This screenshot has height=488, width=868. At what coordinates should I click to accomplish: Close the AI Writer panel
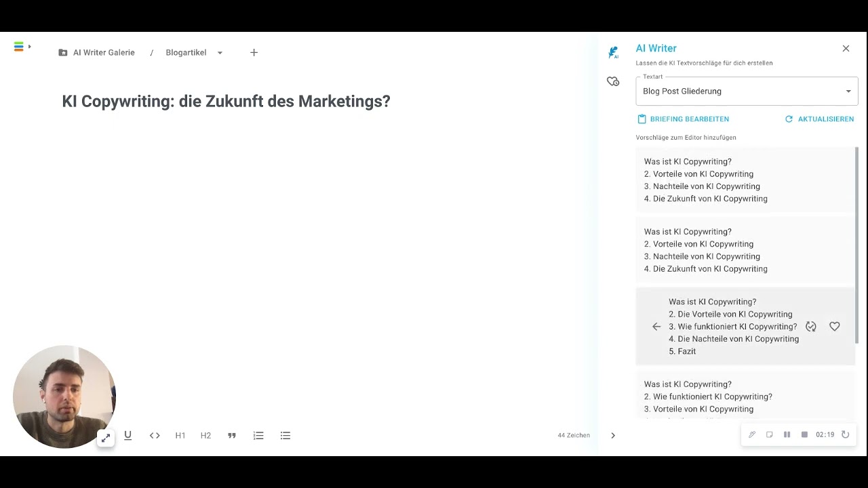pos(846,48)
